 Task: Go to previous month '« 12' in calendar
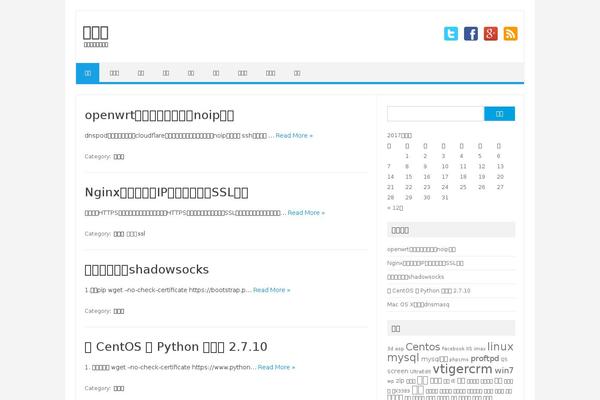[395, 208]
